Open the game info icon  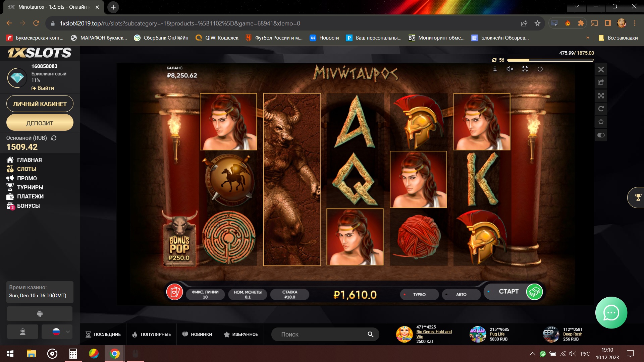(495, 69)
